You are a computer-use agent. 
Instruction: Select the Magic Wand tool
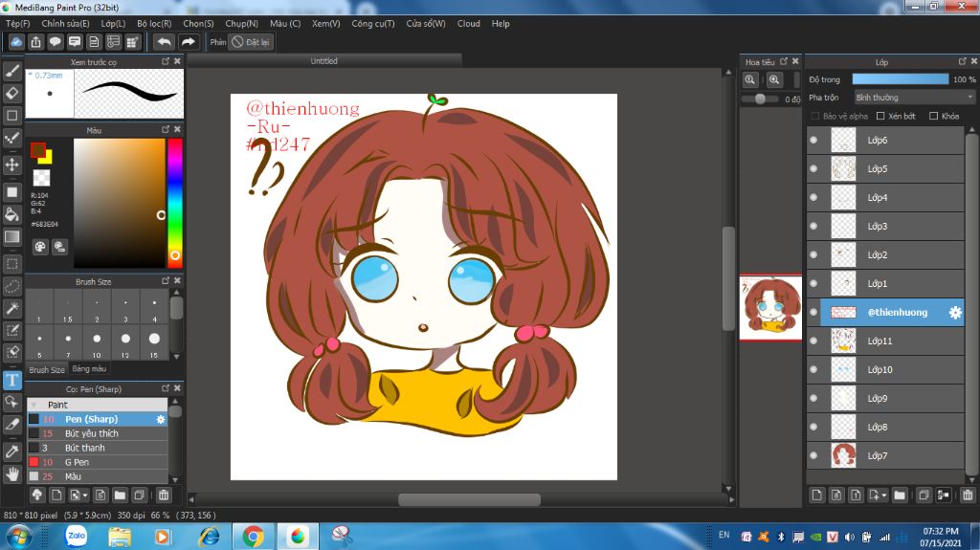(x=11, y=308)
